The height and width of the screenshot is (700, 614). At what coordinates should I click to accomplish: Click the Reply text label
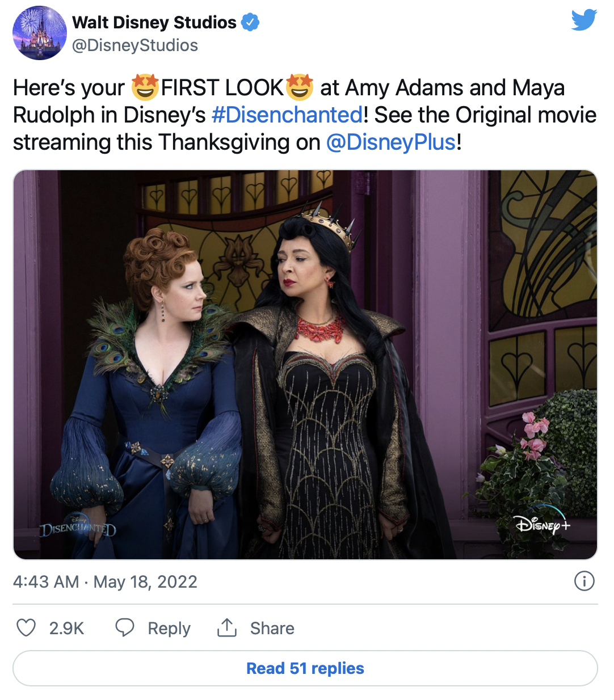coord(169,629)
